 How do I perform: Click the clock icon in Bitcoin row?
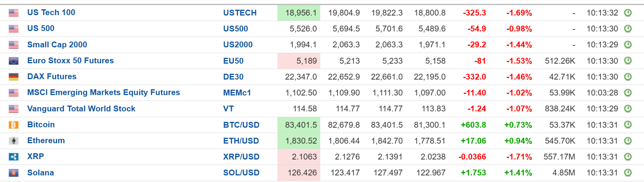(628, 125)
